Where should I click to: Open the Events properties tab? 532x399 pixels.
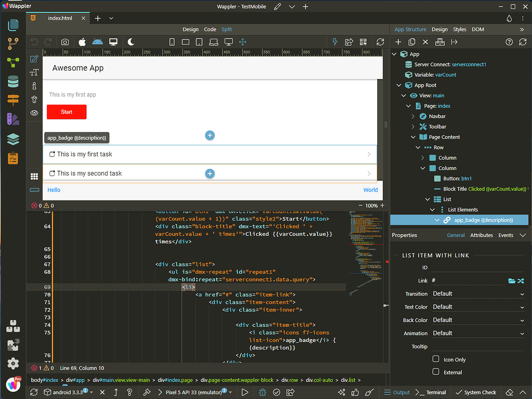pos(506,235)
